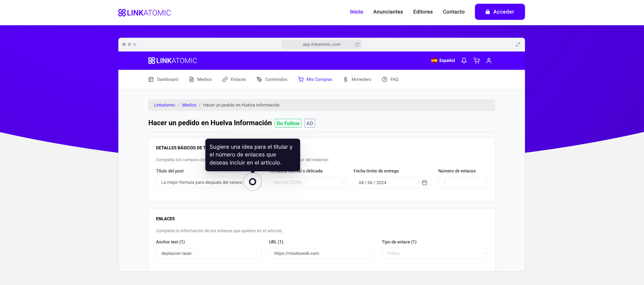The width and height of the screenshot is (644, 285).
Task: Expand the Número de enlaces dropdown
Action: 462,182
